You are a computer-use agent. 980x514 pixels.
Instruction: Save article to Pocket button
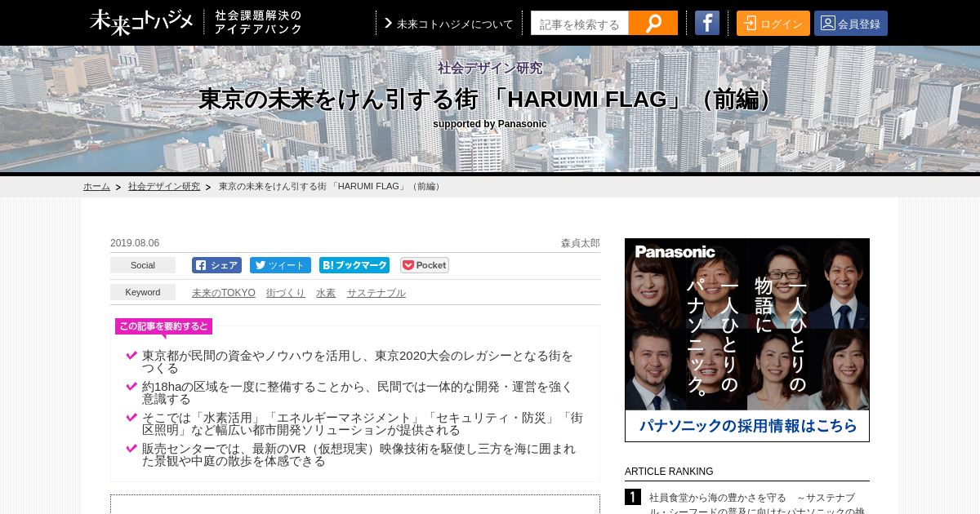pyautogui.click(x=425, y=265)
